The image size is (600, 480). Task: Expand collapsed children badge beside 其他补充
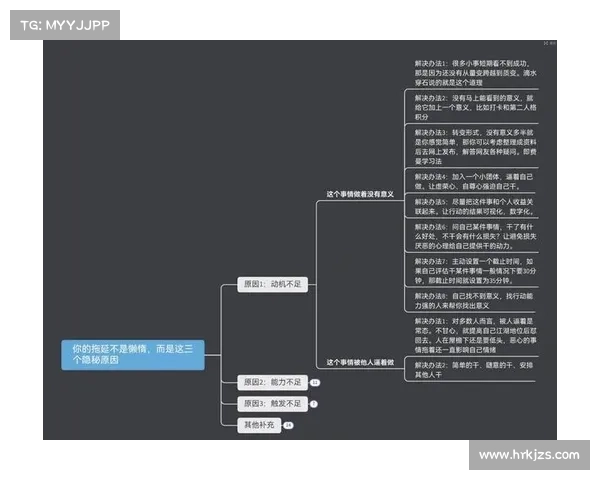click(289, 425)
